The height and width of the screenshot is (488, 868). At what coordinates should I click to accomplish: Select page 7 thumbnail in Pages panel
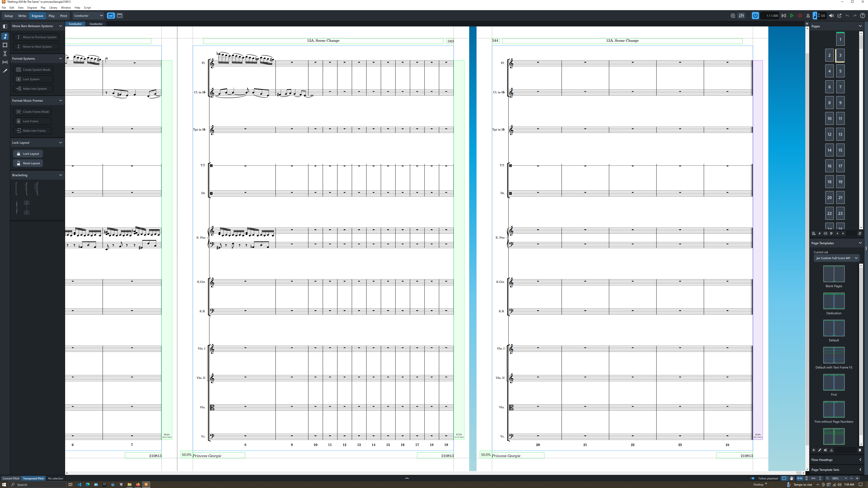coord(840,87)
